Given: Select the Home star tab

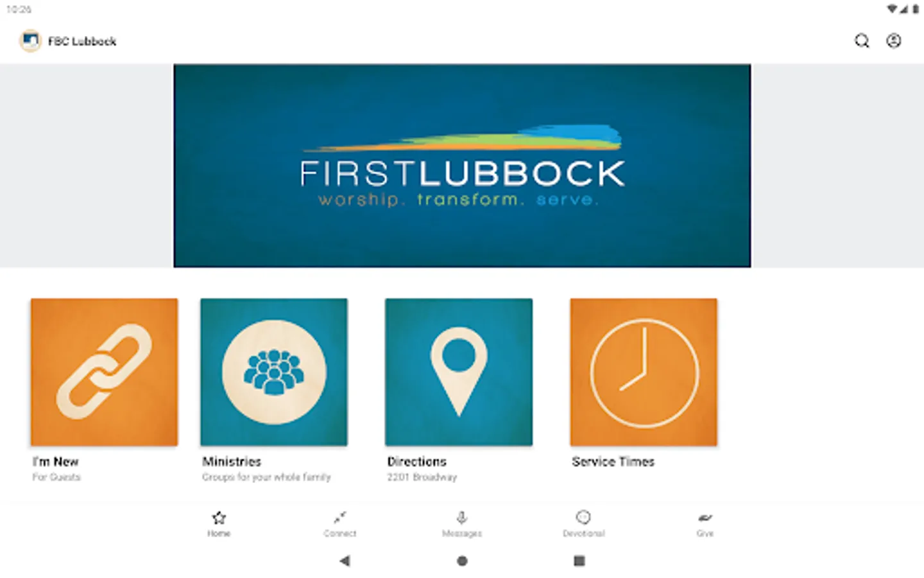Looking at the screenshot, I should [219, 524].
